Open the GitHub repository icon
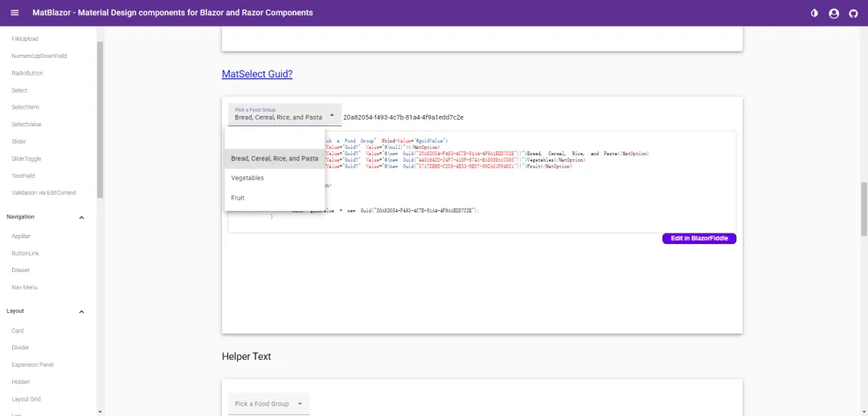Screen dimensions: 868x416 pyautogui.click(x=854, y=13)
